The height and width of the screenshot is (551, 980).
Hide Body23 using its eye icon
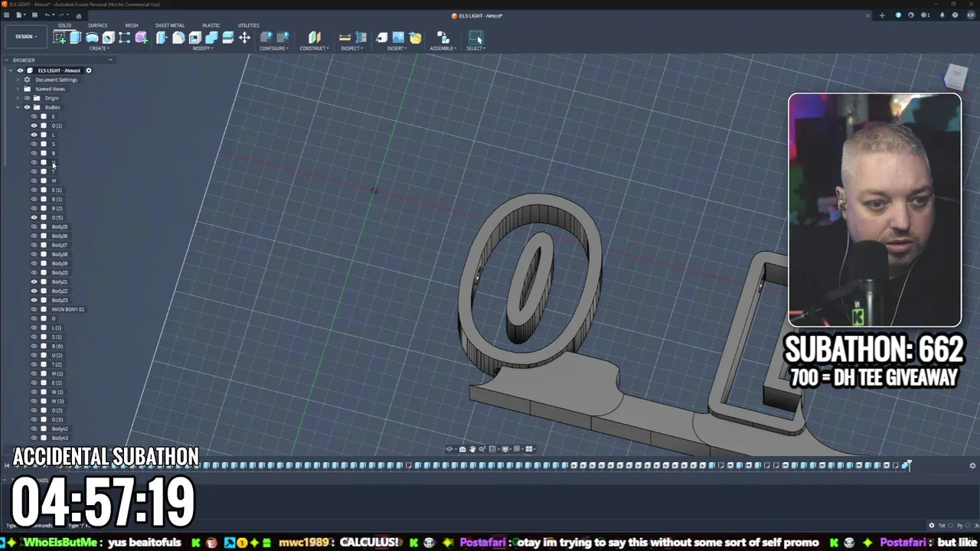click(x=34, y=300)
